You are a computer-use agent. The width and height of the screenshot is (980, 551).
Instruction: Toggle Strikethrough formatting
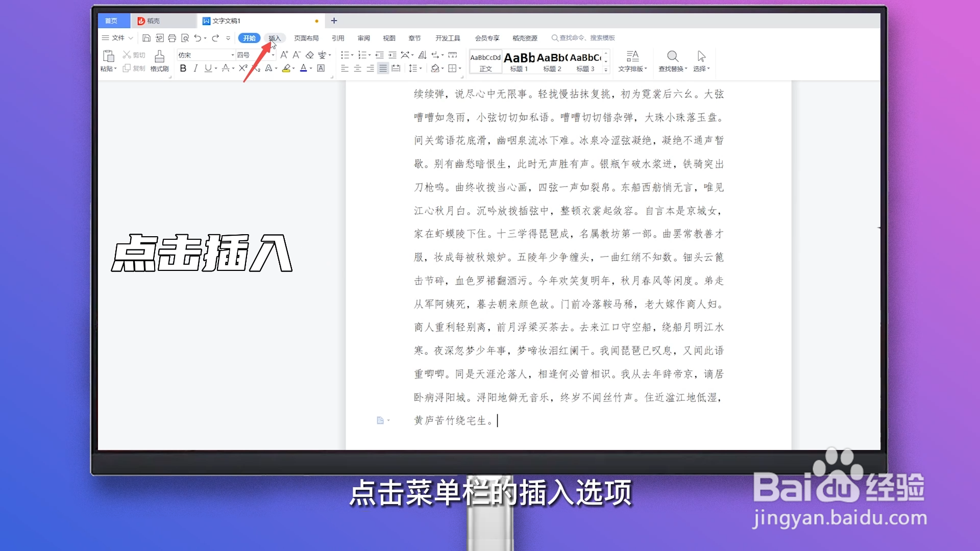click(225, 68)
